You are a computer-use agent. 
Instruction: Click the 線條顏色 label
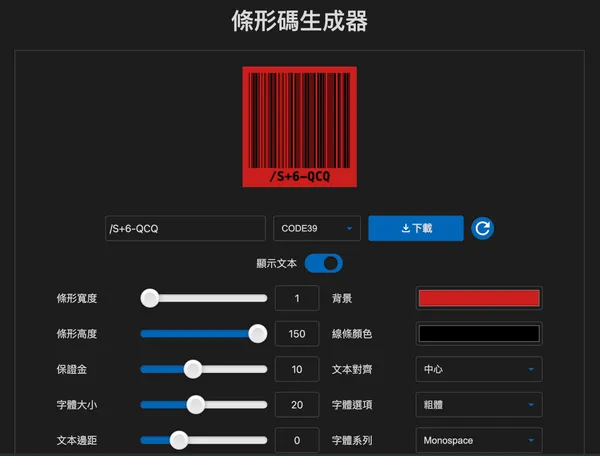(x=352, y=334)
